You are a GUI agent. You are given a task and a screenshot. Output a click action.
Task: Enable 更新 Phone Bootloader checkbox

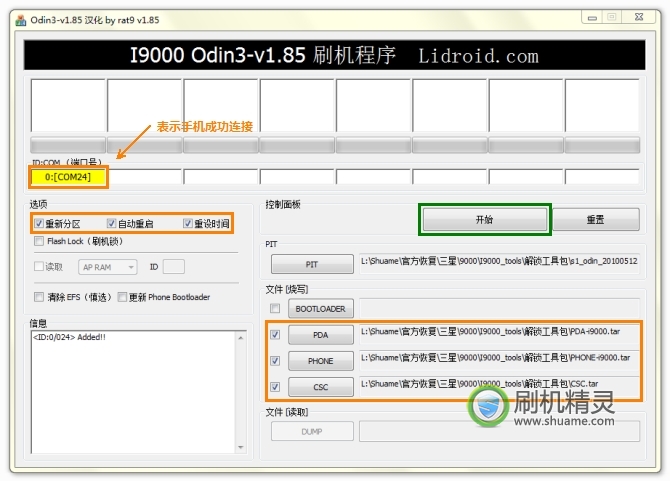click(122, 297)
